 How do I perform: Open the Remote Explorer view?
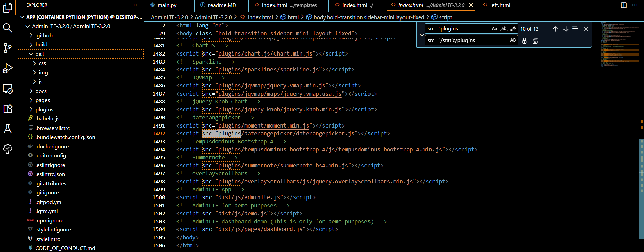click(x=8, y=89)
